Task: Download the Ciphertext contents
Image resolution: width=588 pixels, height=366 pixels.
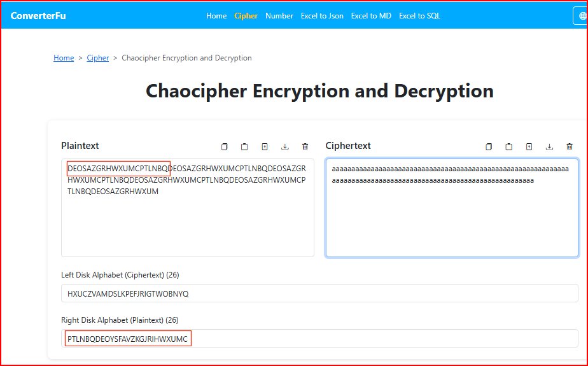Action: [x=549, y=146]
